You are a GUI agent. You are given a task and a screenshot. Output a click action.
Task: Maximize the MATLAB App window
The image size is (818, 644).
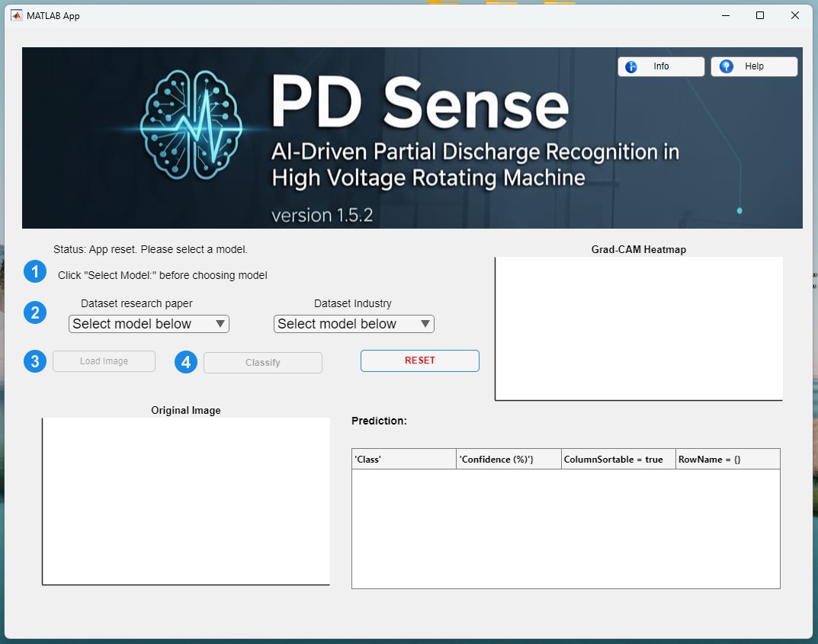(x=760, y=15)
